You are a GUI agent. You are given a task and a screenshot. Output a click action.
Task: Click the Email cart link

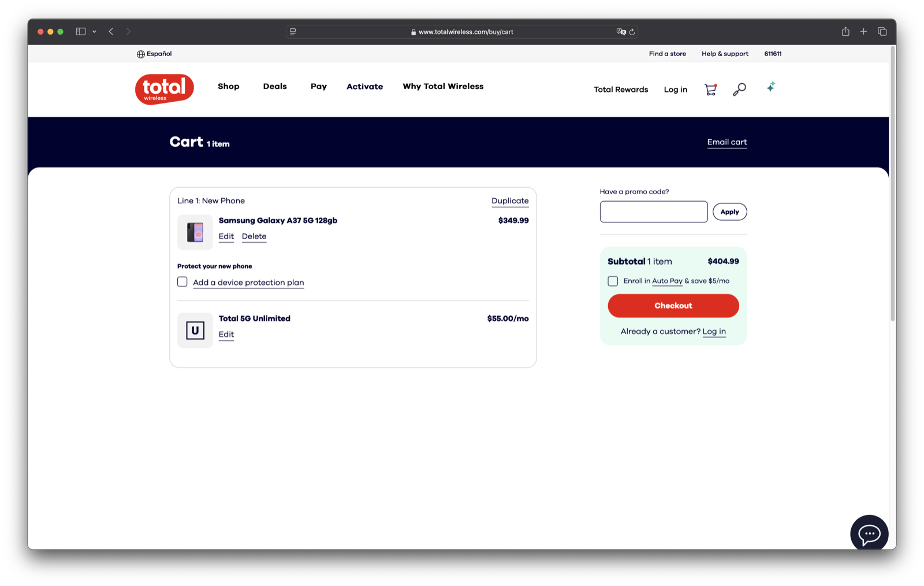pyautogui.click(x=727, y=142)
